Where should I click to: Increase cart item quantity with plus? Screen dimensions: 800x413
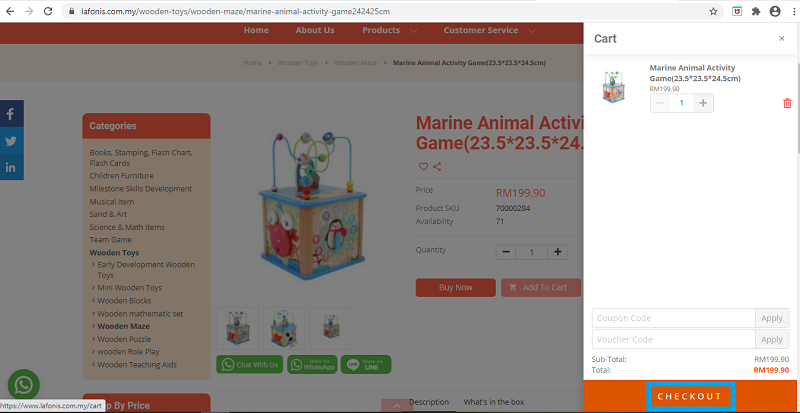[x=703, y=103]
